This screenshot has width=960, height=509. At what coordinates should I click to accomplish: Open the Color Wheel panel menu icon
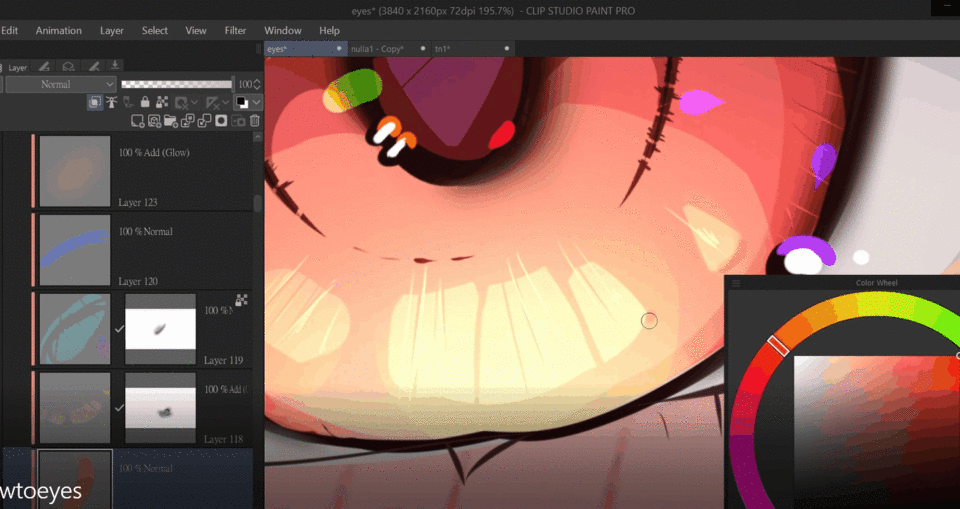pyautogui.click(x=736, y=283)
